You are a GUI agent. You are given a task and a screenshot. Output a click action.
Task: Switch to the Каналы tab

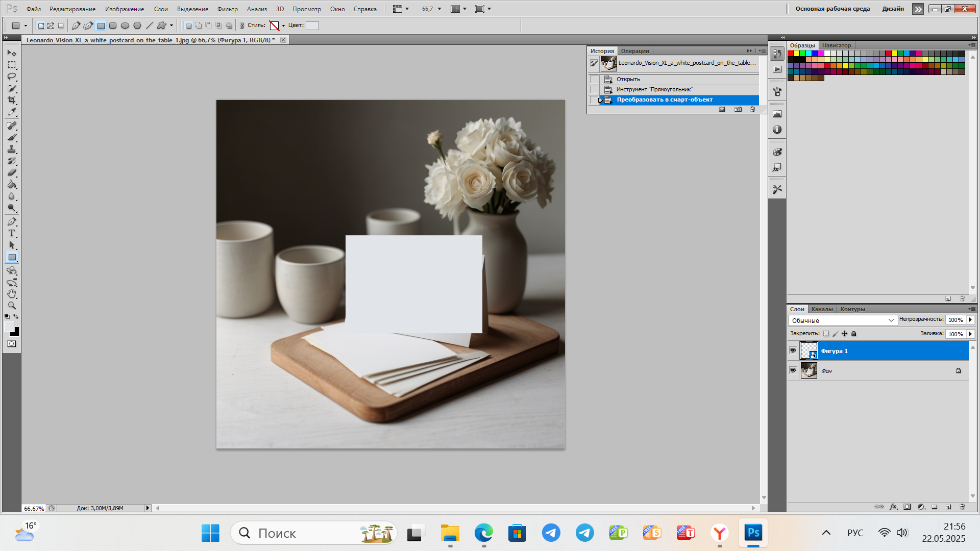[822, 309]
